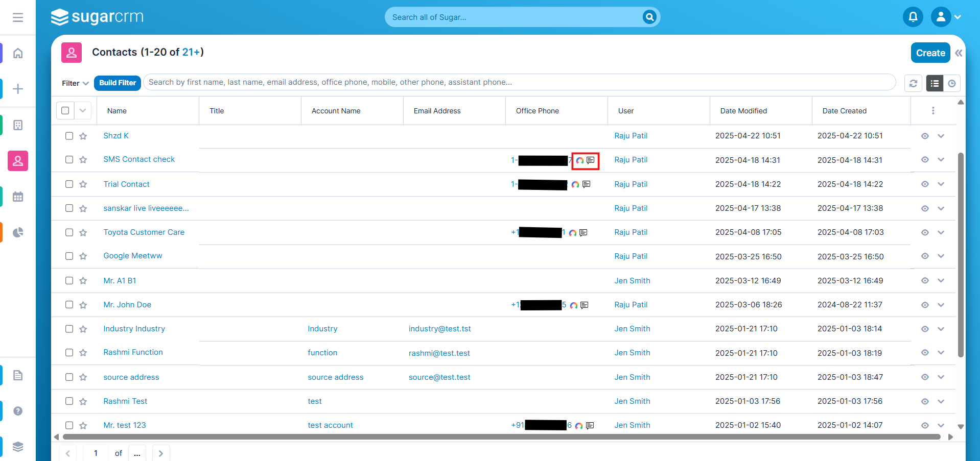Viewport: 980px width, 461px height.
Task: Open the layers stack icon in the sidebar
Action: [x=18, y=447]
